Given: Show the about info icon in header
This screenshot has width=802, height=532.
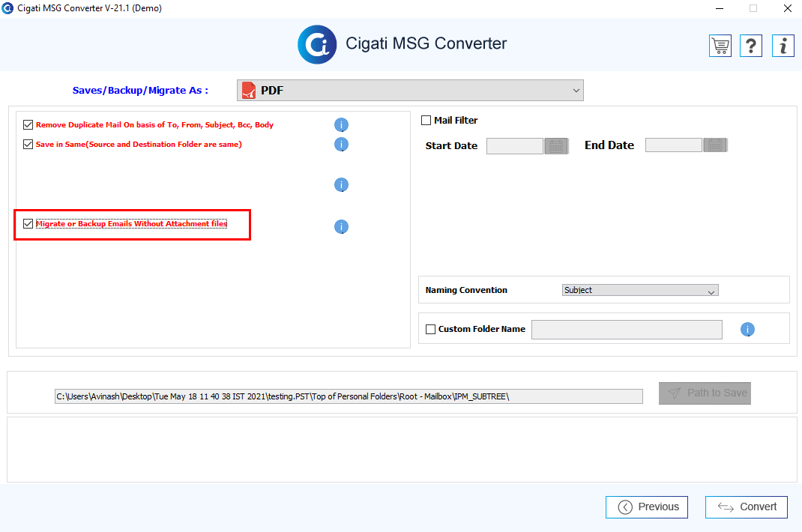Looking at the screenshot, I should pyautogui.click(x=783, y=46).
